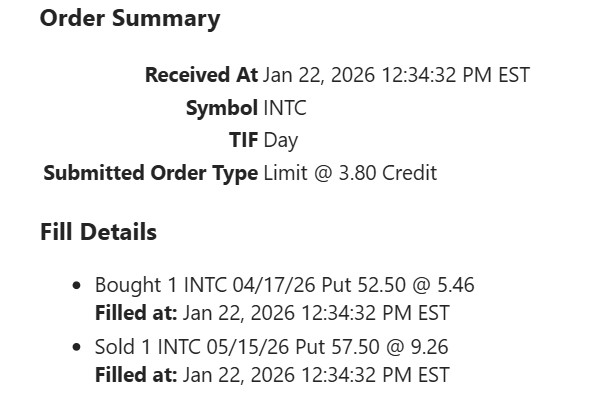Click the Fill Details heading
This screenshot has width=612, height=407.
(x=98, y=233)
